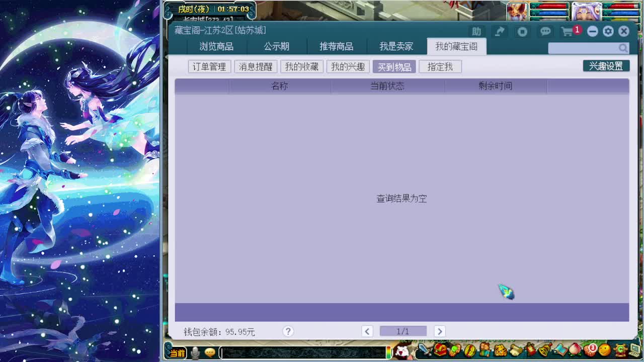The image size is (644, 362).
Task: Open the orange chat bubble emoticon icon
Action: 210,352
